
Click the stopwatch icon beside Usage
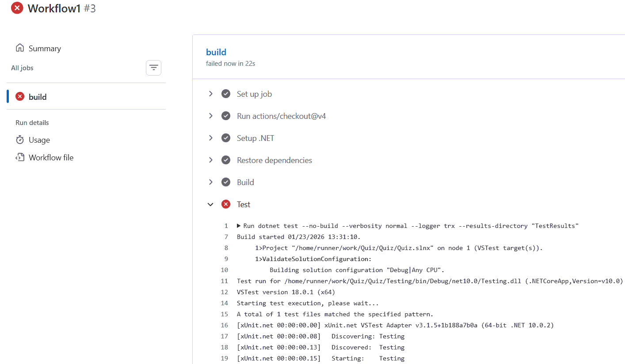click(20, 140)
